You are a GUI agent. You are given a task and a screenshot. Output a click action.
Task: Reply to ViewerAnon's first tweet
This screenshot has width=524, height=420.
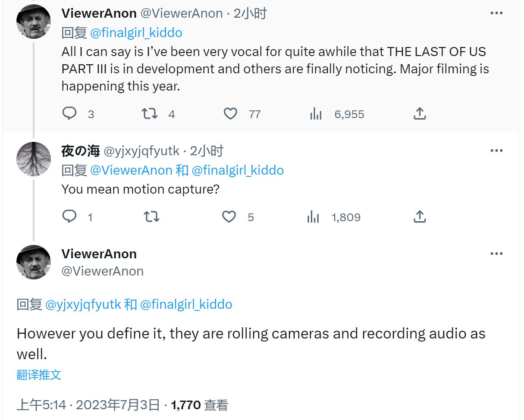click(x=69, y=114)
